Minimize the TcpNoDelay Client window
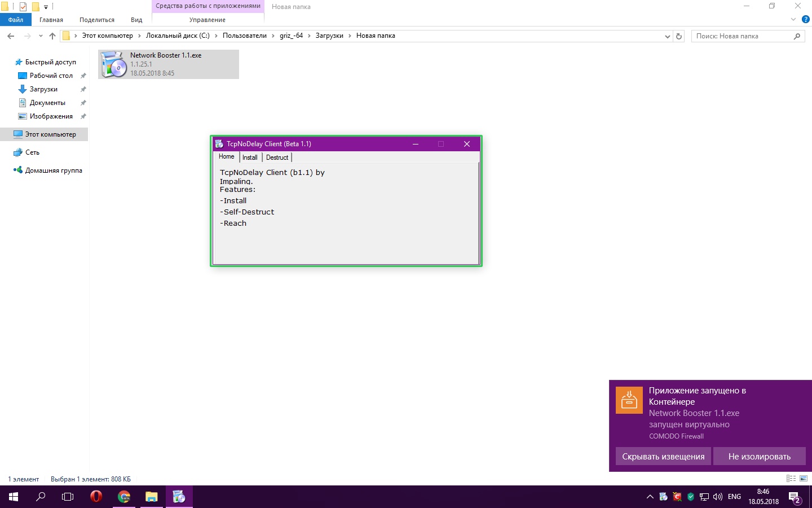Image resolution: width=812 pixels, height=508 pixels. click(x=416, y=144)
